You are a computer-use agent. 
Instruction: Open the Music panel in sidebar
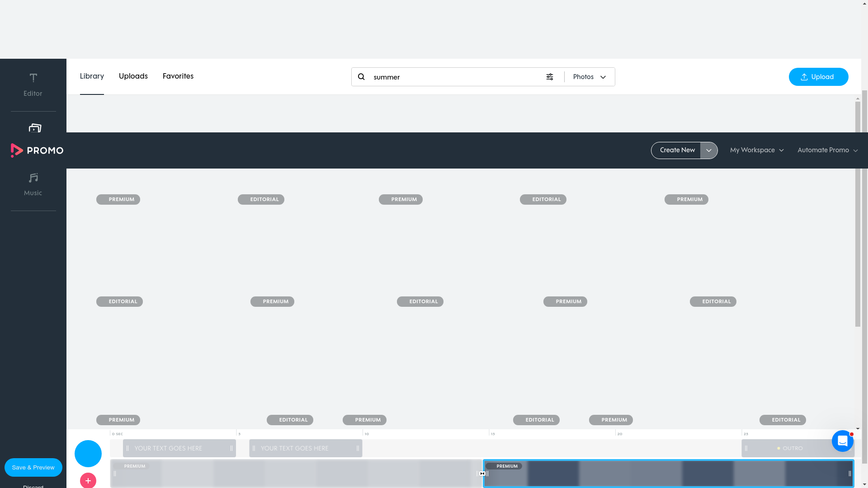pyautogui.click(x=33, y=184)
